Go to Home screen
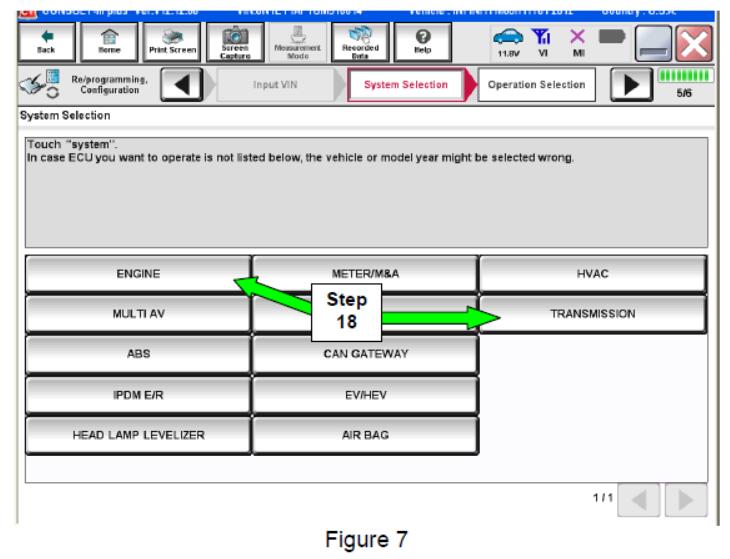This screenshot has width=730, height=559. click(109, 42)
